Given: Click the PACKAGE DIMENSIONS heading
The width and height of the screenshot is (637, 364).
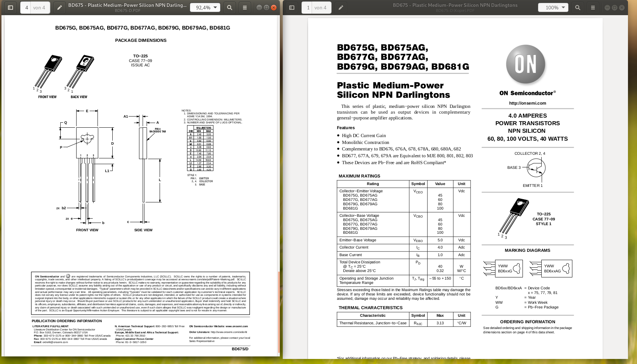Looking at the screenshot, I should (141, 40).
